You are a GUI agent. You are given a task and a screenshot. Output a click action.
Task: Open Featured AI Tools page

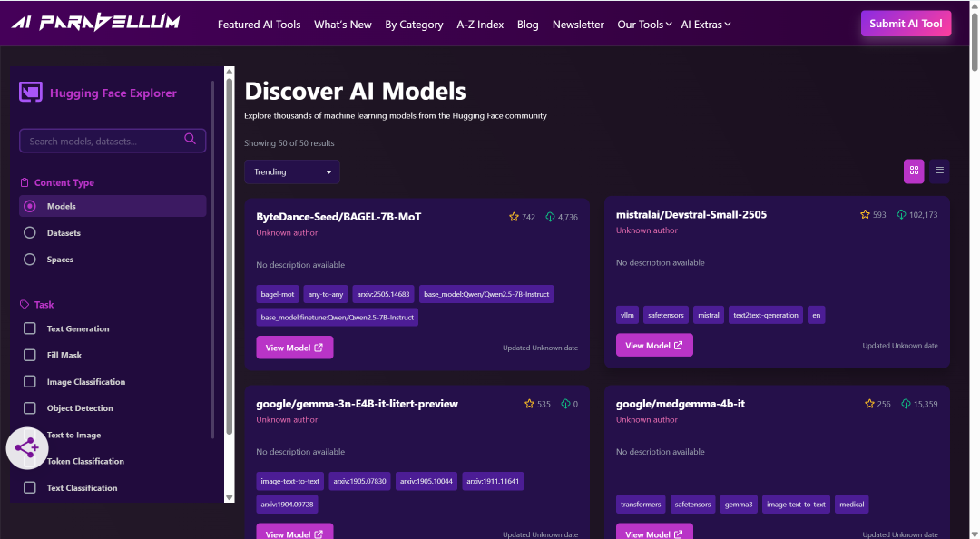[259, 24]
